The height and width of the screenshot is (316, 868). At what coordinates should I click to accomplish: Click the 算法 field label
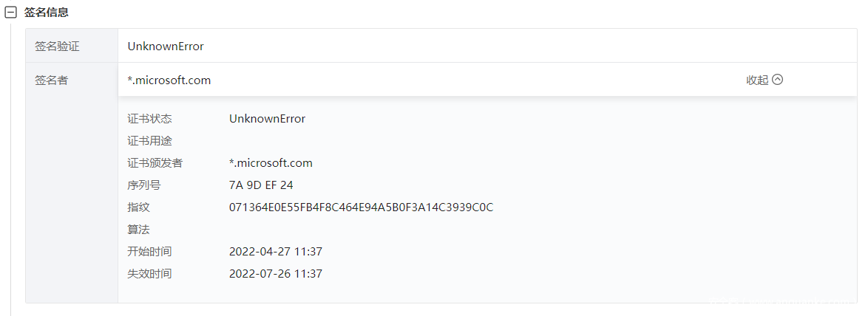(x=138, y=229)
